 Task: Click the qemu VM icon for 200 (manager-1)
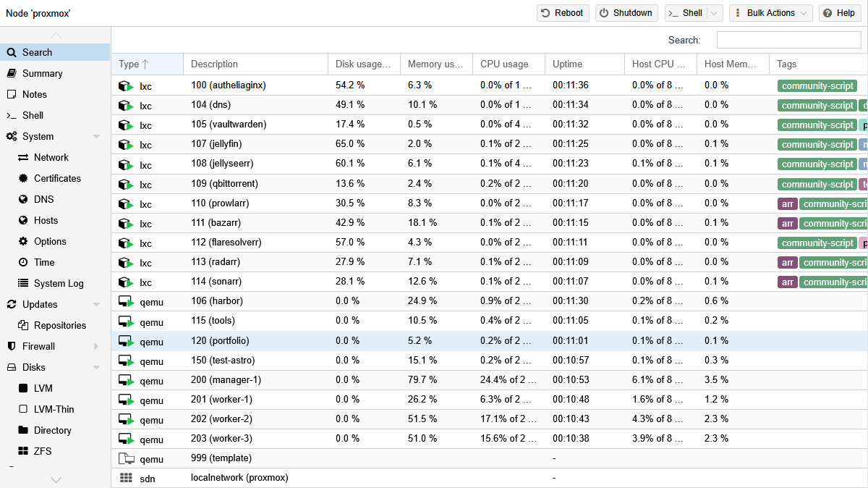[126, 380]
